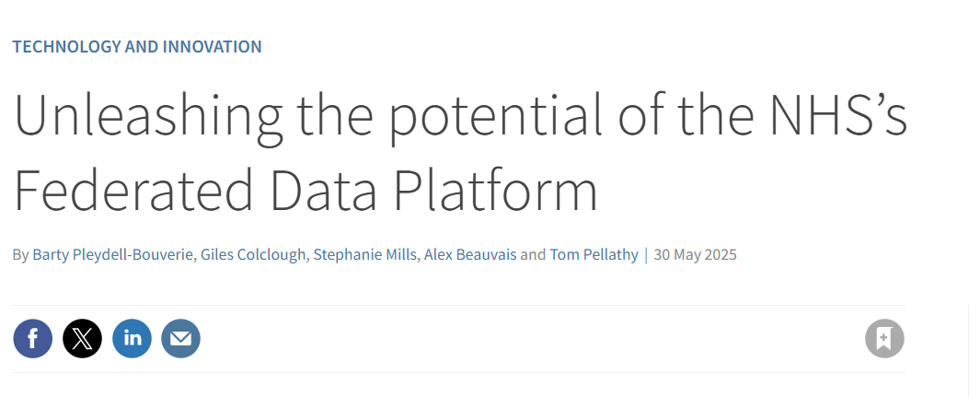Click the blue round "f" share button
The height and width of the screenshot is (397, 980).
pos(32,338)
